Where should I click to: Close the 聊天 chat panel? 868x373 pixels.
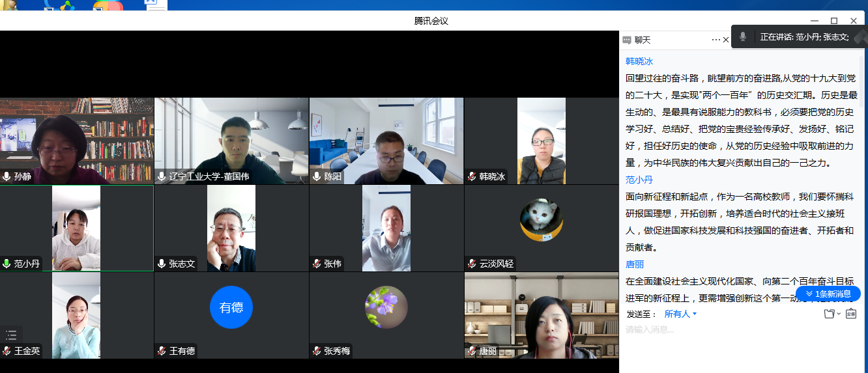[726, 40]
